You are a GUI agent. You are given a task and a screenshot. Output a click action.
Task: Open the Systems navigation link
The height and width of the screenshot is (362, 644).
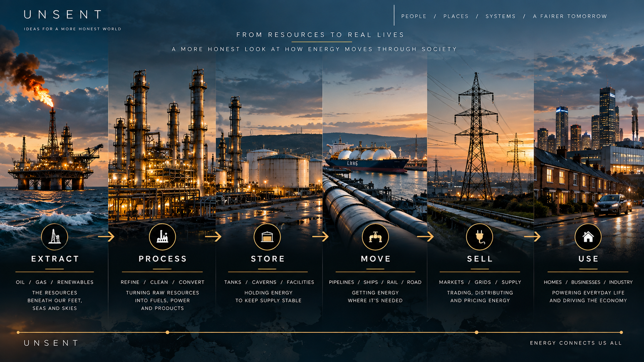coord(501,17)
